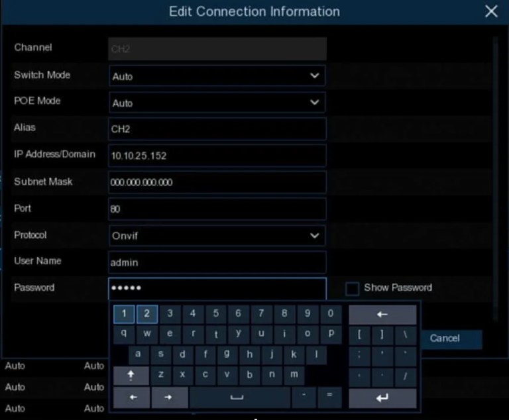The height and width of the screenshot is (420, 509).
Task: Select the User Name field with admin
Action: (217, 262)
